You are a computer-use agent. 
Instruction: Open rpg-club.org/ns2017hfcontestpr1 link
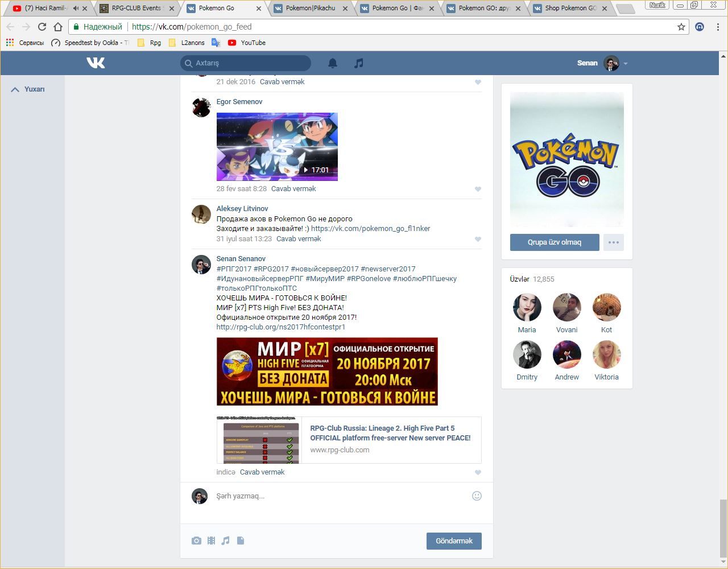click(281, 327)
